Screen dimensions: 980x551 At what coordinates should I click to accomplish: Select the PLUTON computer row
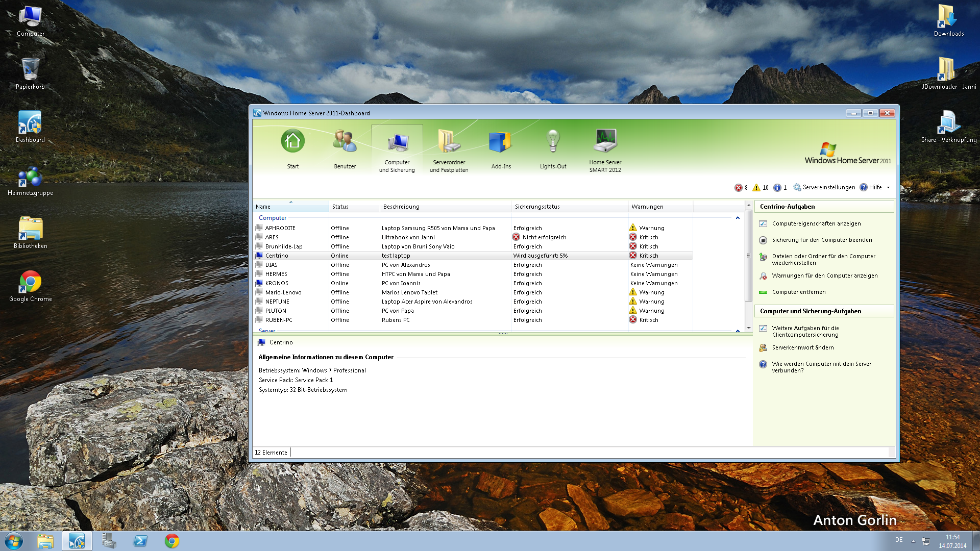coord(473,311)
